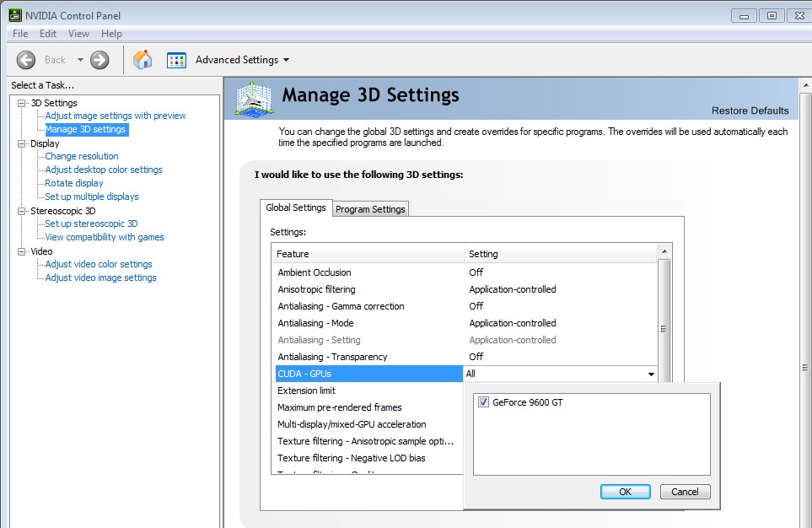Open the View menu
The image size is (812, 528).
[78, 34]
